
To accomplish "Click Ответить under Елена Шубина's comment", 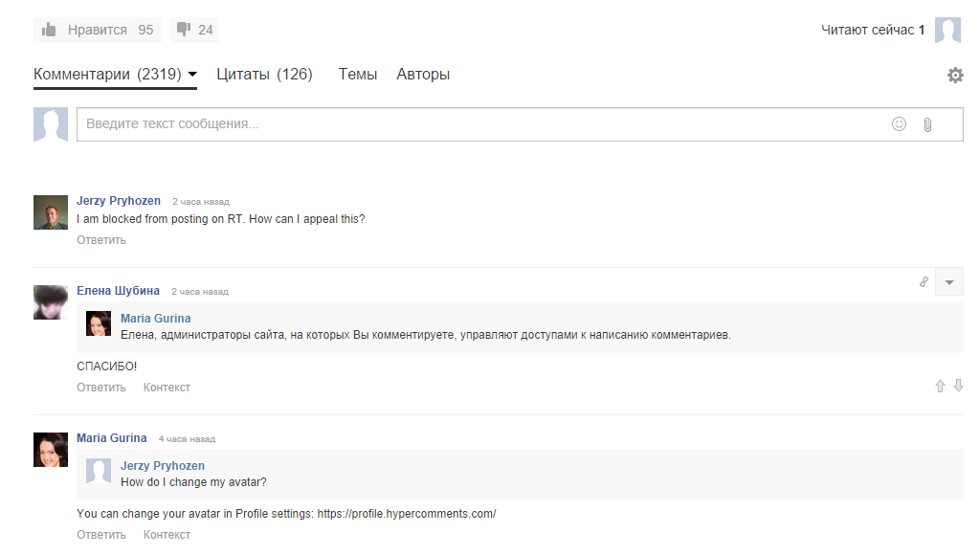I will (x=101, y=388).
